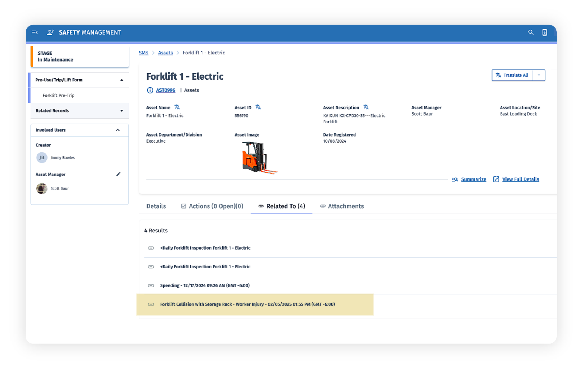This screenshot has width=588, height=378.
Task: Click translate icon next to Asset Description
Action: pyautogui.click(x=366, y=107)
